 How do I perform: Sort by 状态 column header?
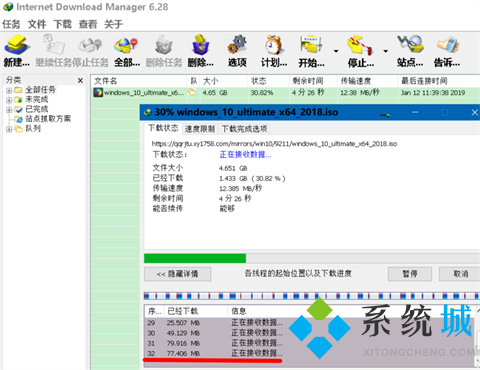pos(268,81)
